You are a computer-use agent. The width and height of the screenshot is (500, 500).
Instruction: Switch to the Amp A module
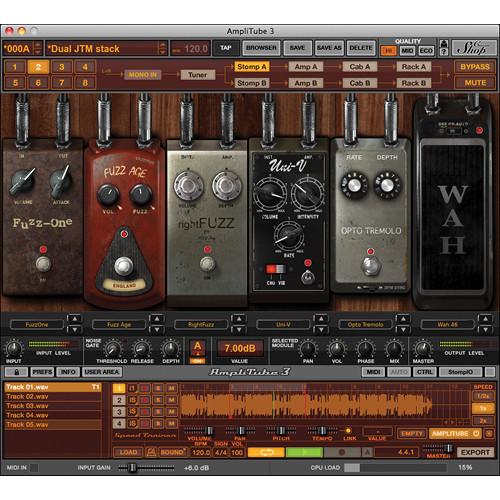(306, 67)
